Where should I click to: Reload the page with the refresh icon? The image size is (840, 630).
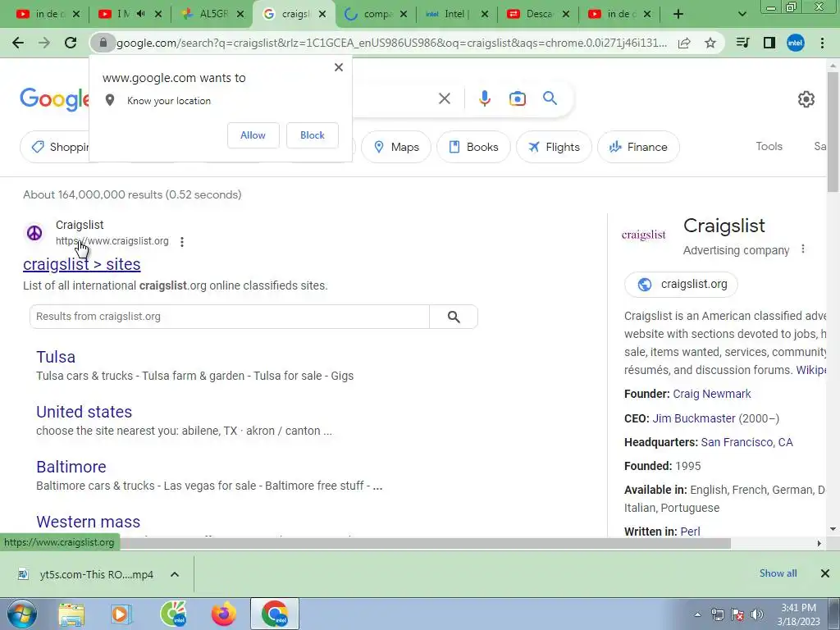click(x=71, y=43)
